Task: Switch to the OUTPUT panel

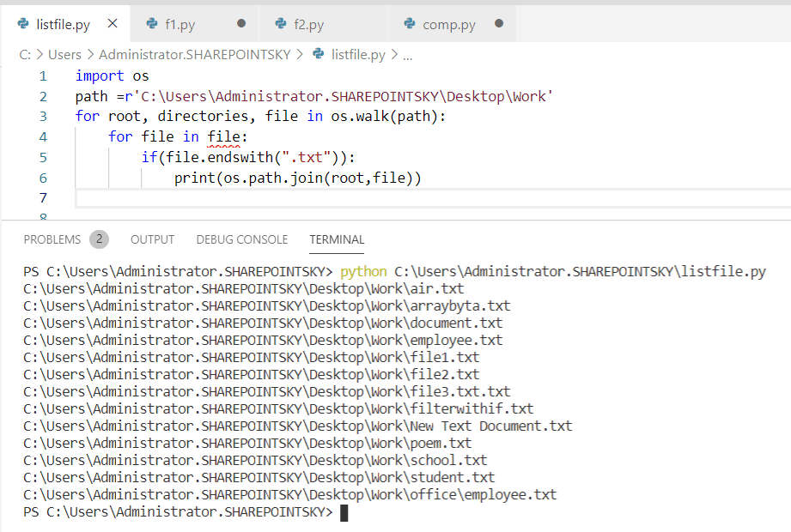Action: 152,239
